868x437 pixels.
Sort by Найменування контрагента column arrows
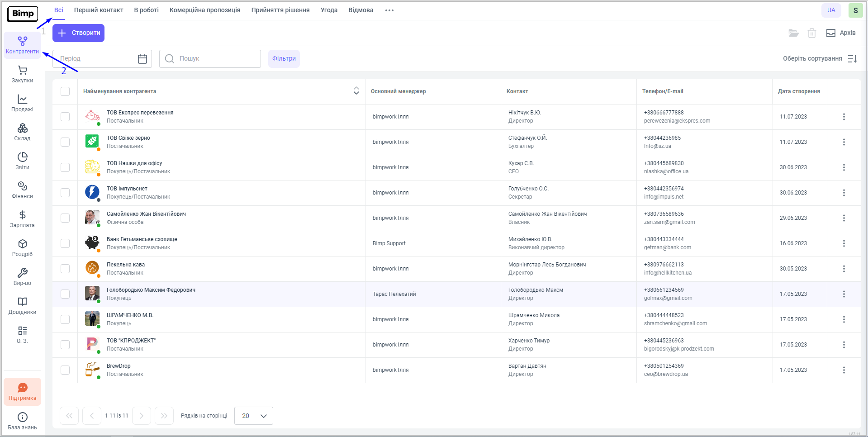coord(356,91)
